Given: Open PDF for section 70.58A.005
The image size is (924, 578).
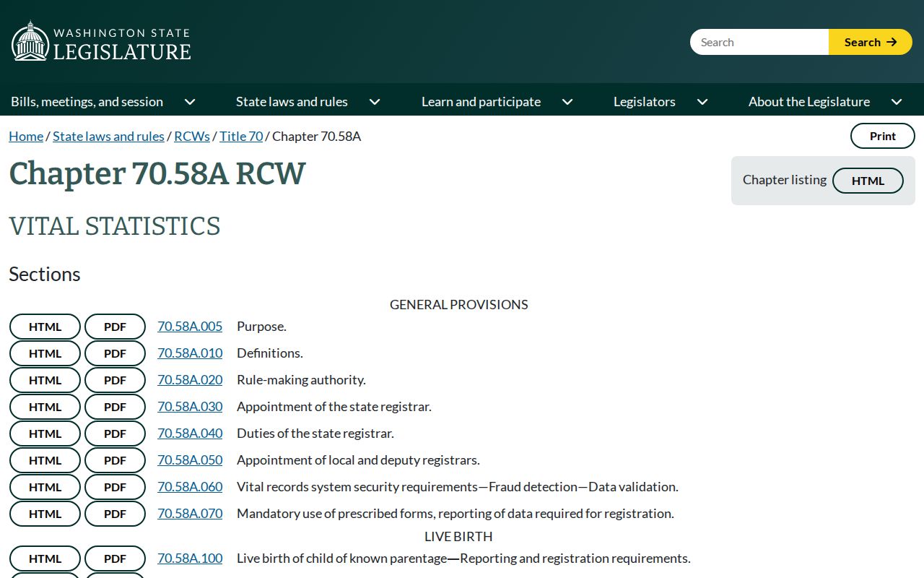Looking at the screenshot, I should pos(115,327).
